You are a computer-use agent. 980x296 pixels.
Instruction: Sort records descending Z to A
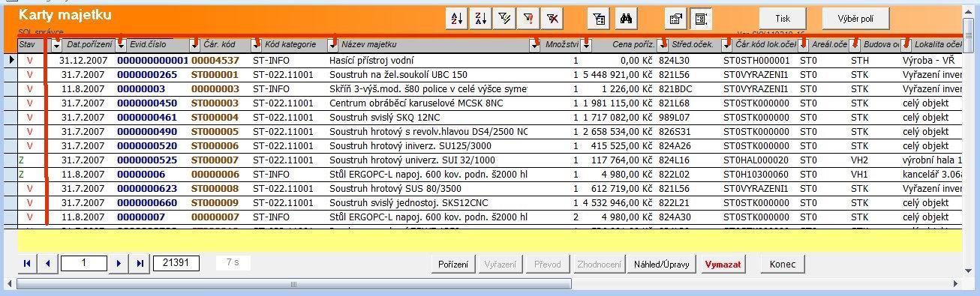[481, 19]
